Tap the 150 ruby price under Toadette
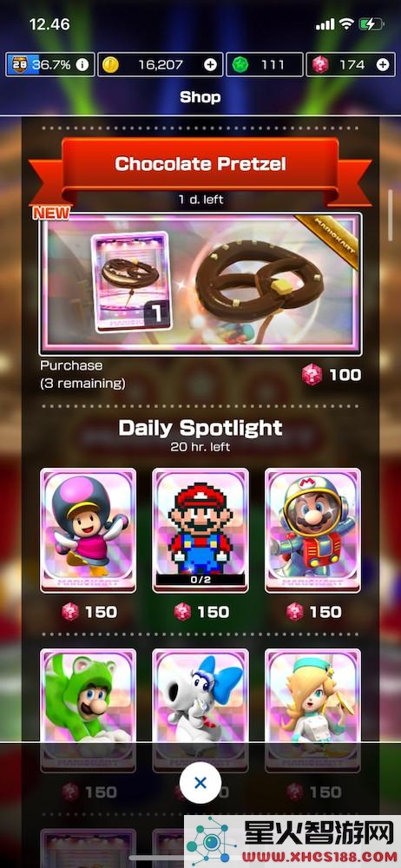 point(89,612)
